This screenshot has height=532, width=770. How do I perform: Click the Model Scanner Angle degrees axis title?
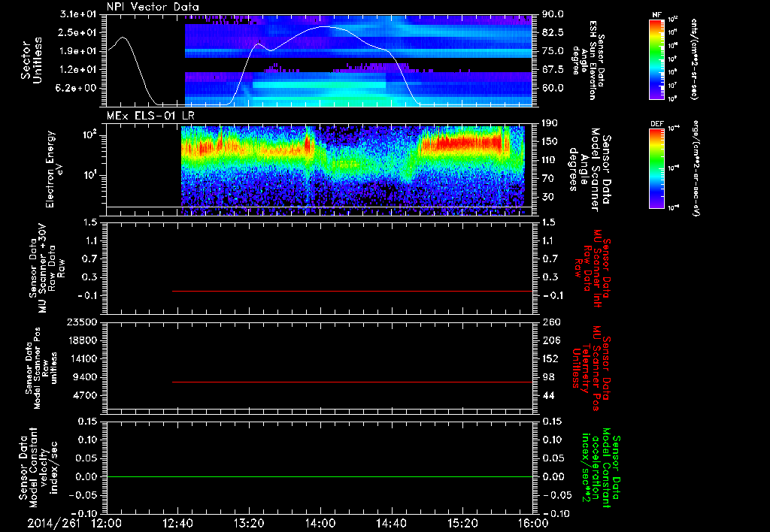coord(590,169)
